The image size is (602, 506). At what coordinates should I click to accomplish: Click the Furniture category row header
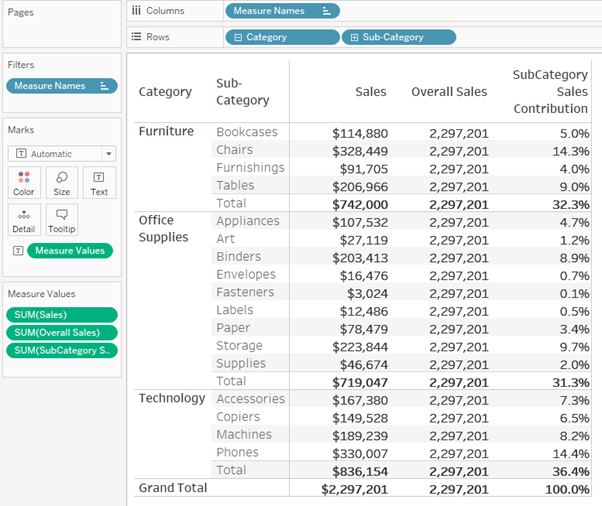(166, 131)
